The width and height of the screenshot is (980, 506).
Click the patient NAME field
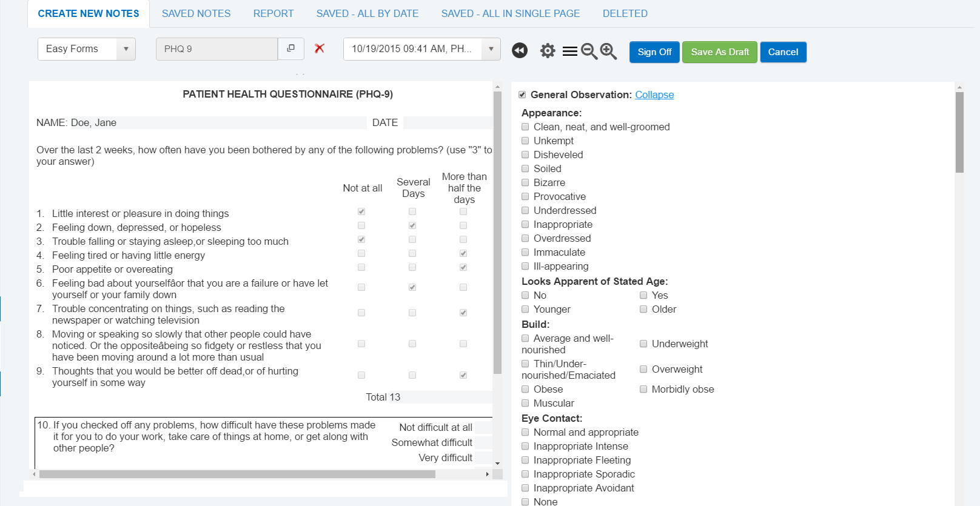click(x=218, y=122)
